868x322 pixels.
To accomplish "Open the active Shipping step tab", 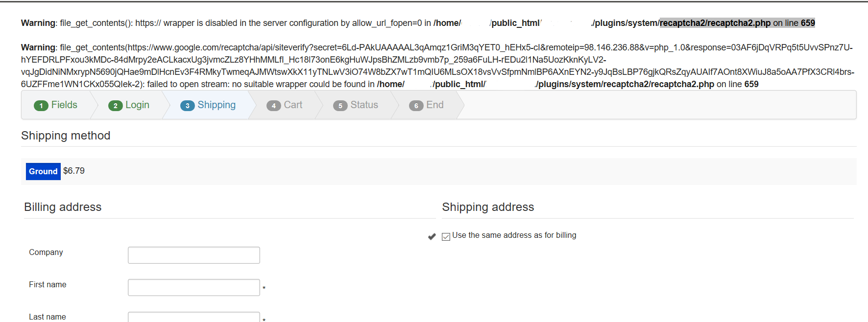I will (209, 105).
